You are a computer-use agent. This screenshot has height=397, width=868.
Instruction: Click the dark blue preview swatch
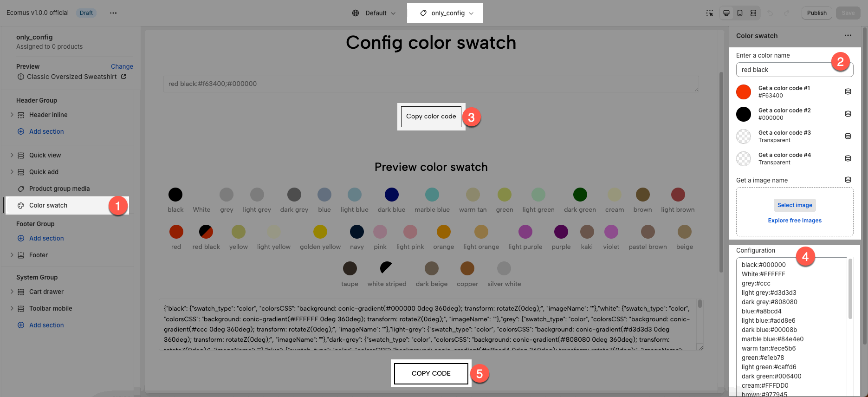[392, 195]
